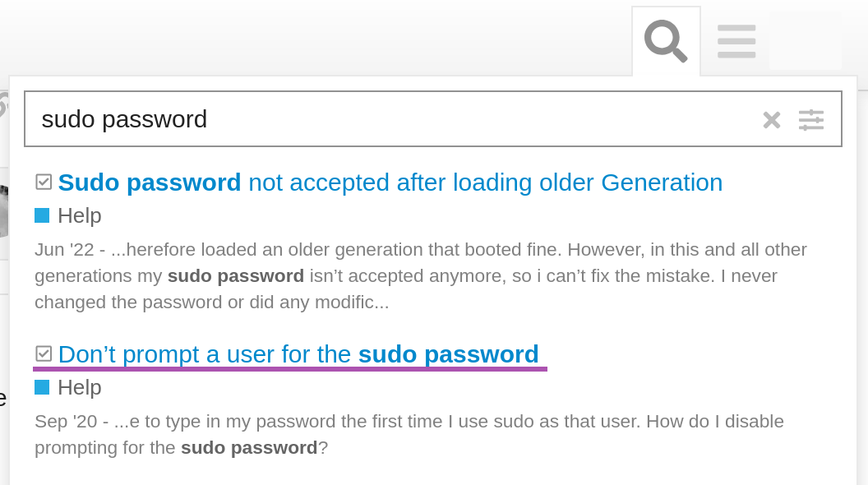Select "Help" category label under second result

click(x=80, y=387)
